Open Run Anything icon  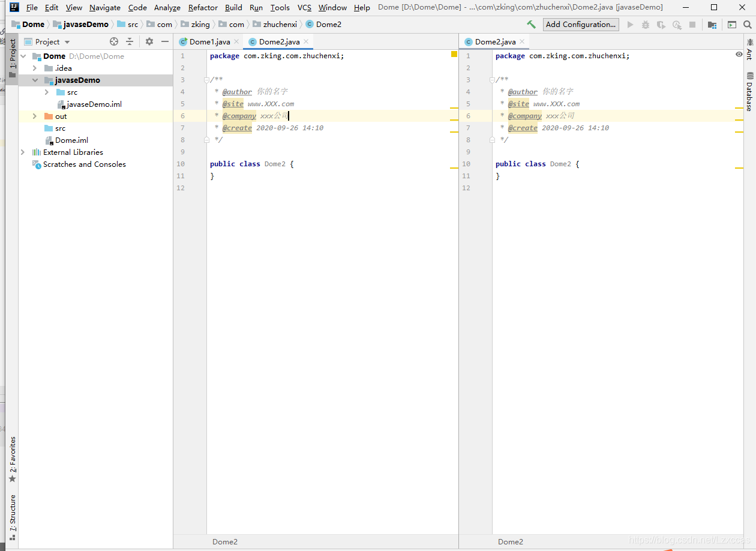point(732,25)
